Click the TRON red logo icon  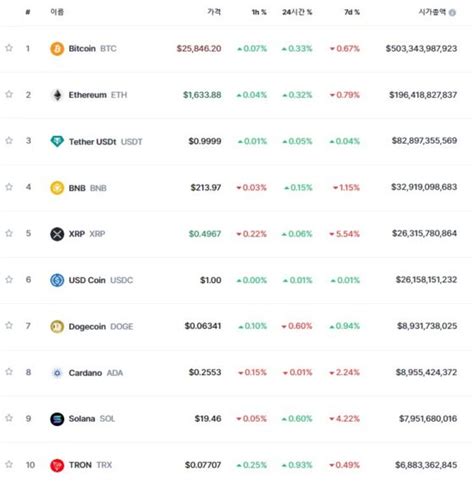[x=57, y=466]
